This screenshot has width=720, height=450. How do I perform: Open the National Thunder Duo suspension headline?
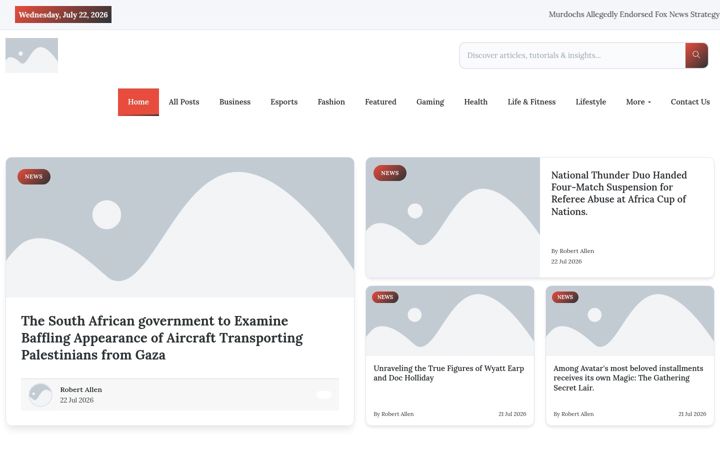tap(619, 193)
